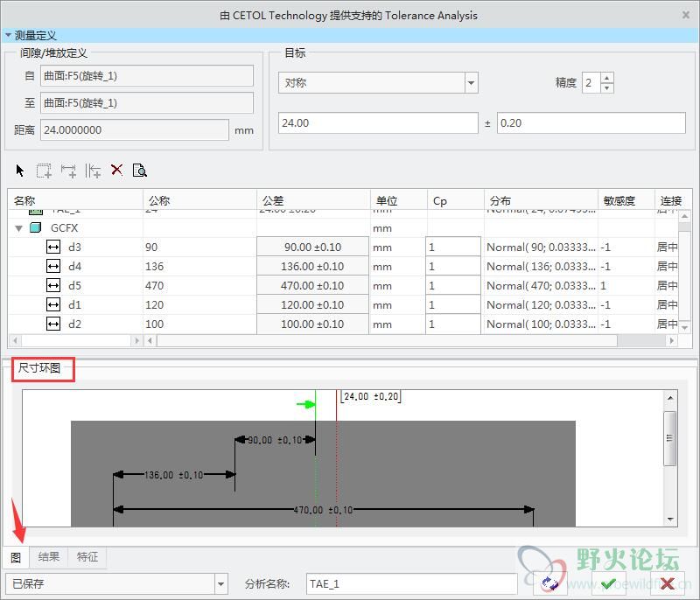Select the 24.00 ±0.20 label in diagram

tap(371, 396)
